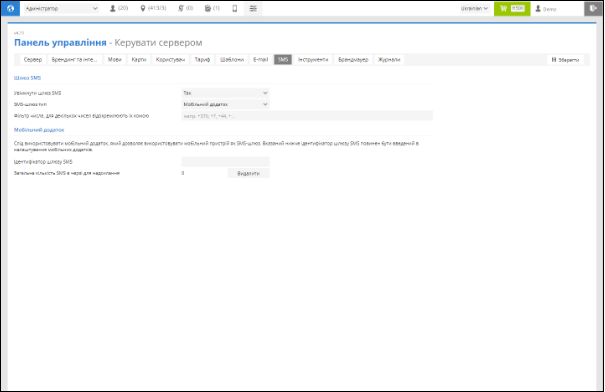Open the objects map-pin icon (413/3)
605x392 pixels.
153,8
